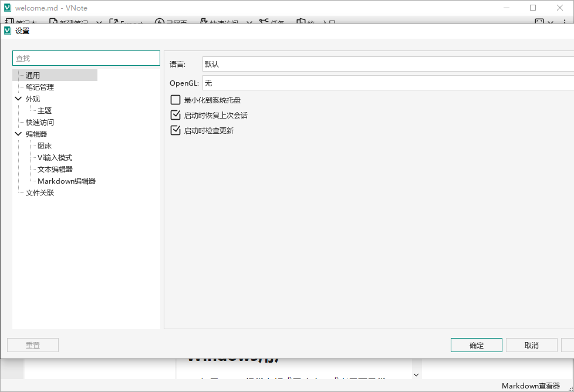The image size is (574, 392).
Task: Uncheck the 启动时恢复上次会话 checkbox
Action: [175, 115]
